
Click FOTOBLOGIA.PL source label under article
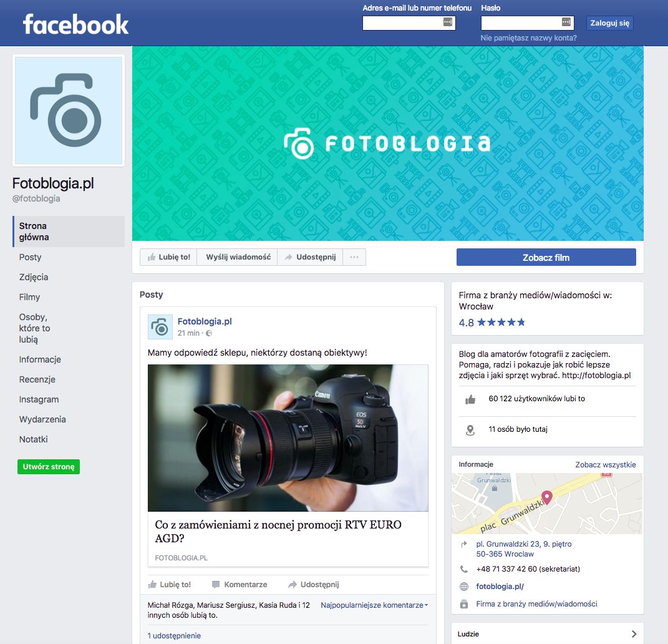coord(181,558)
